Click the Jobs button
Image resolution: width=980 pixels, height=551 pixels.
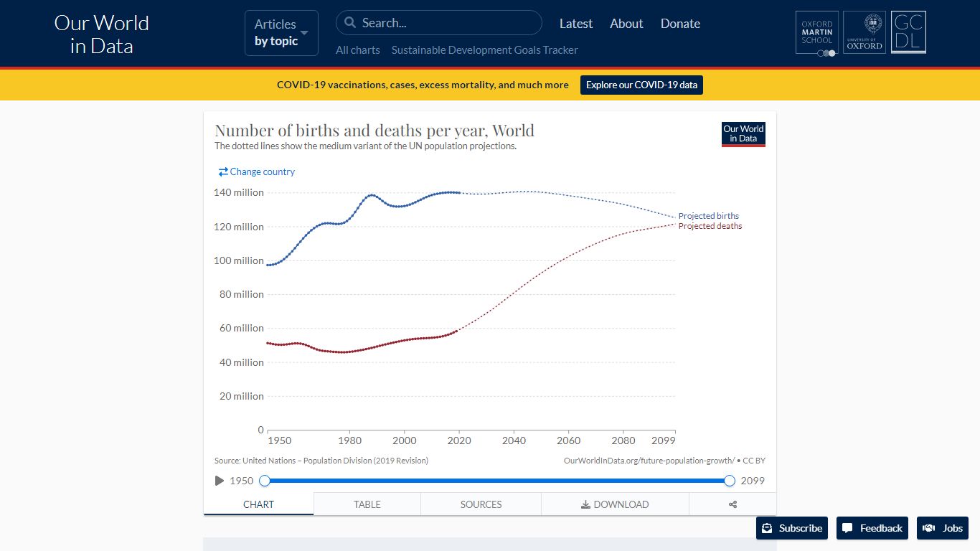tap(943, 528)
